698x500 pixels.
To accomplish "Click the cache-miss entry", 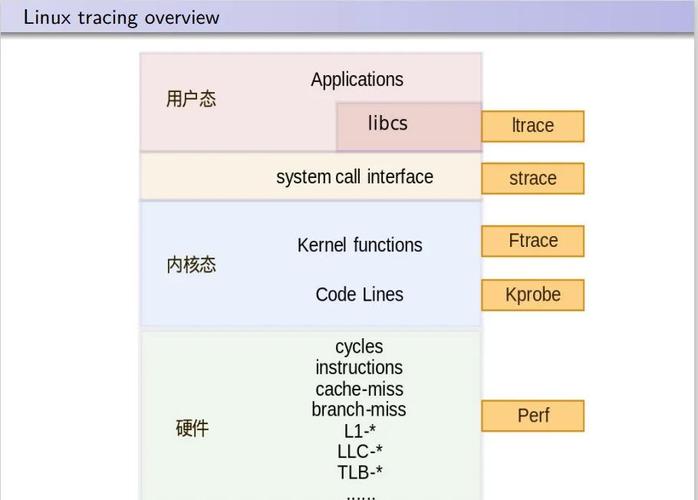I will point(359,389).
